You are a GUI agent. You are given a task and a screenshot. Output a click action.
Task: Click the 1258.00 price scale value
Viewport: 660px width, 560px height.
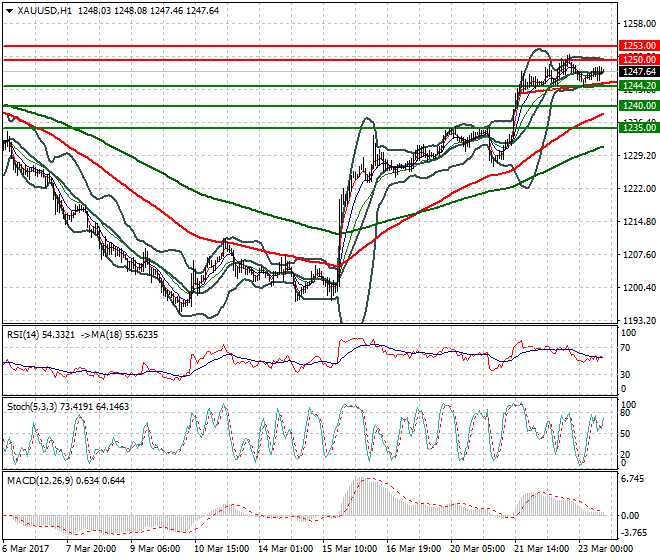639,24
